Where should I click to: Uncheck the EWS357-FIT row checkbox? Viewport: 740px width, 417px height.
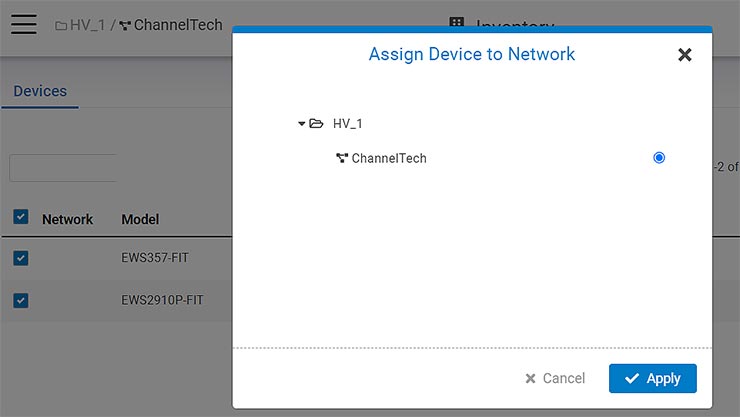click(21, 258)
